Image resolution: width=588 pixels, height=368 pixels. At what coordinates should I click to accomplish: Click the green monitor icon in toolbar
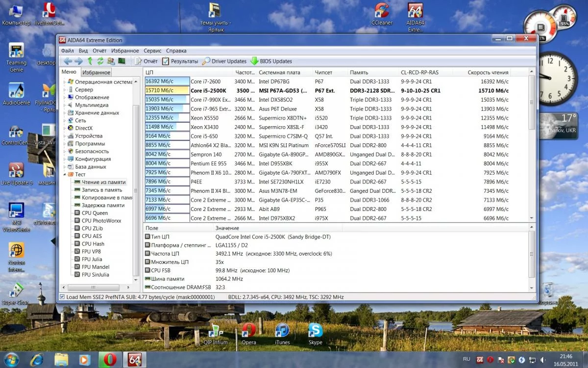point(122,61)
